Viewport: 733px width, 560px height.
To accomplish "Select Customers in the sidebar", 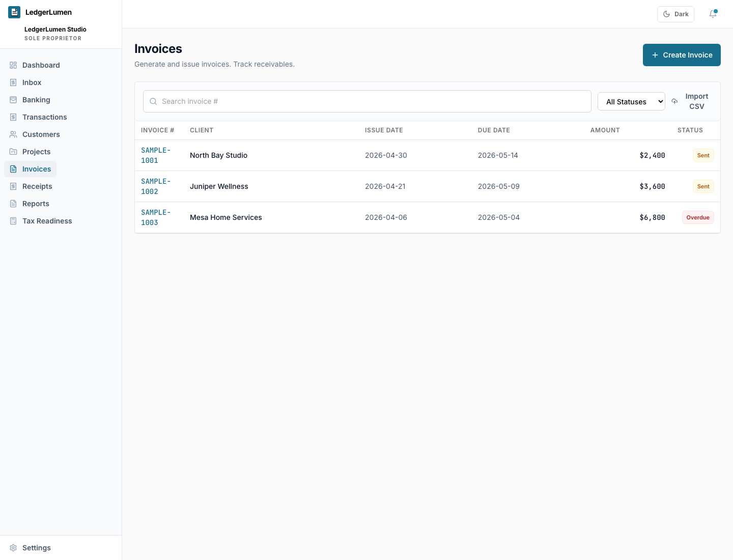I will (x=35, y=134).
